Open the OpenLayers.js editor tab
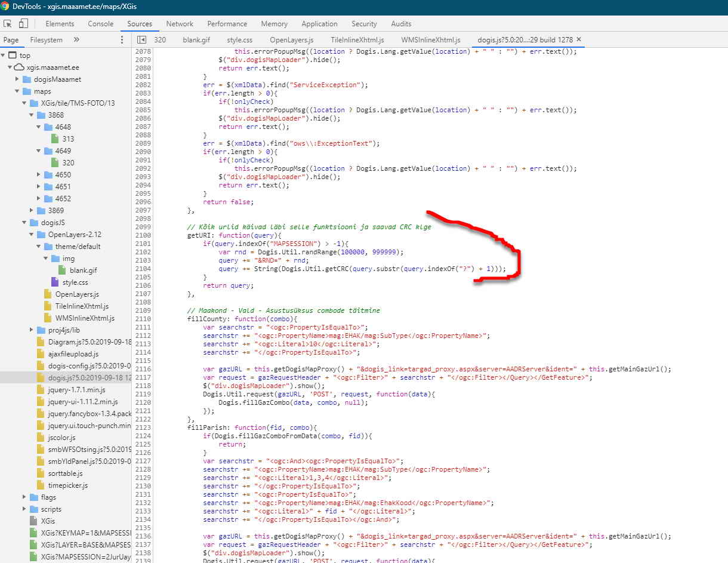The image size is (728, 563). point(291,40)
